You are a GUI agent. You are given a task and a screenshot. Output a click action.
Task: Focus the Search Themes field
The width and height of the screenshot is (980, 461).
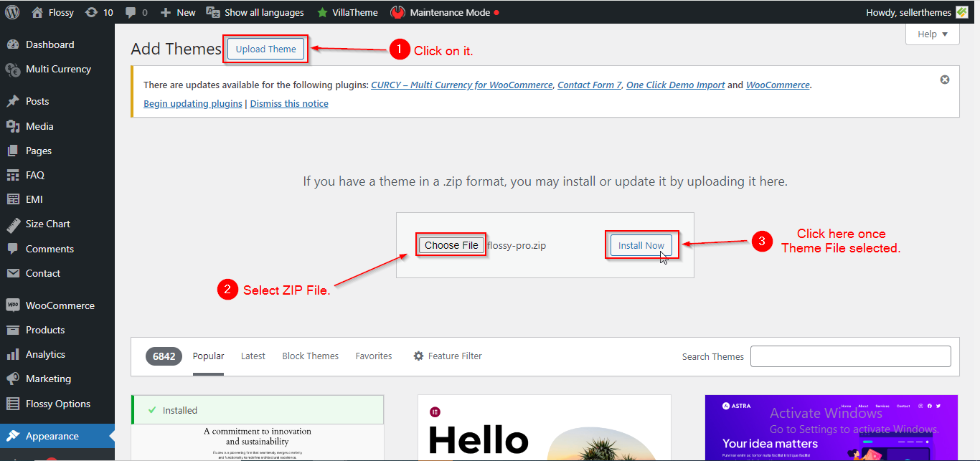pyautogui.click(x=851, y=356)
